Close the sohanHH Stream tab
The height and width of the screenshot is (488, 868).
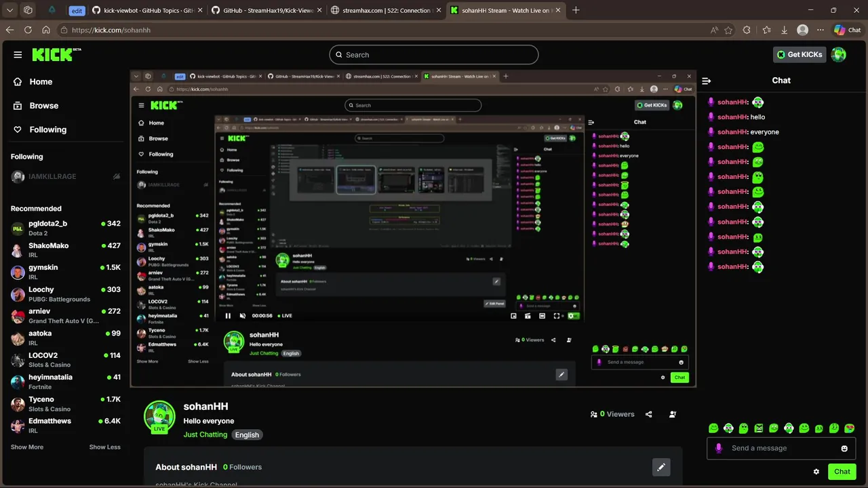point(557,10)
